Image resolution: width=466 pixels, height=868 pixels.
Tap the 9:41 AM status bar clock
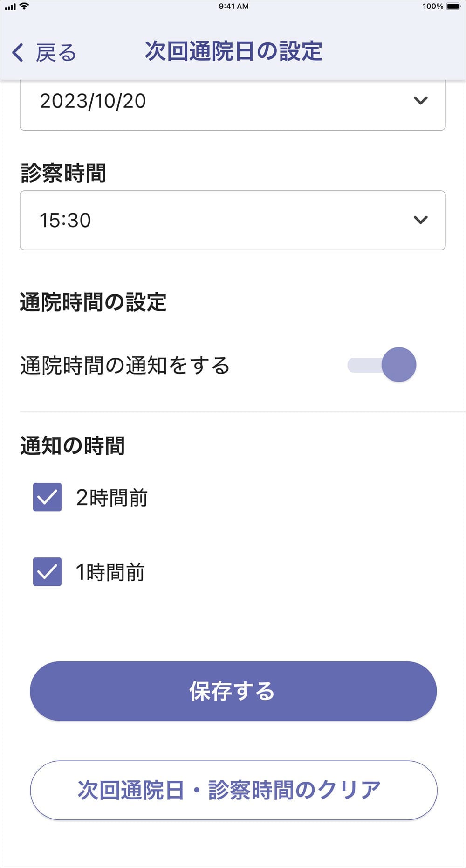pyautogui.click(x=233, y=7)
